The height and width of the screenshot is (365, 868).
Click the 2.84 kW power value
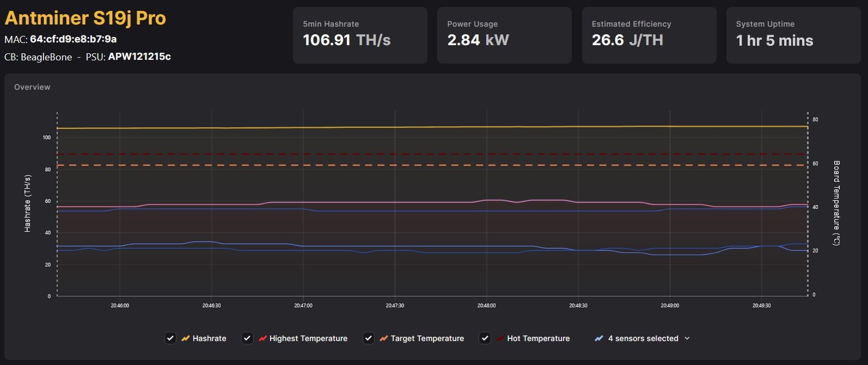(x=478, y=40)
